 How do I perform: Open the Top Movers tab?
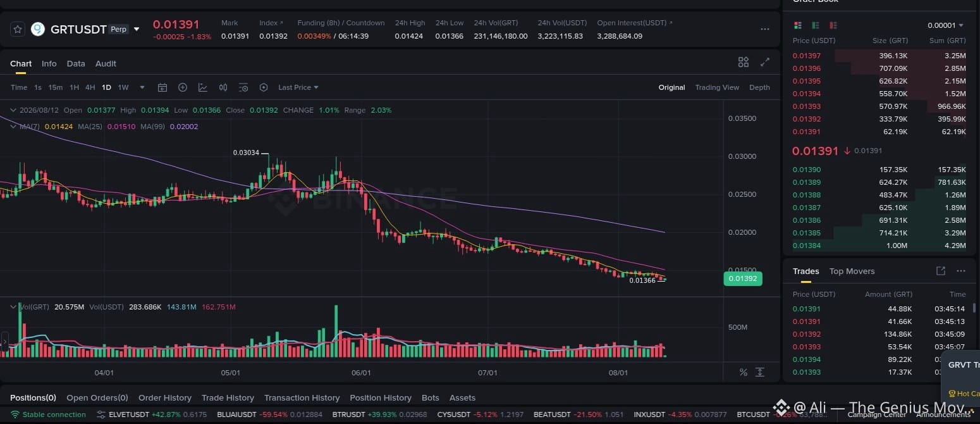click(x=852, y=271)
